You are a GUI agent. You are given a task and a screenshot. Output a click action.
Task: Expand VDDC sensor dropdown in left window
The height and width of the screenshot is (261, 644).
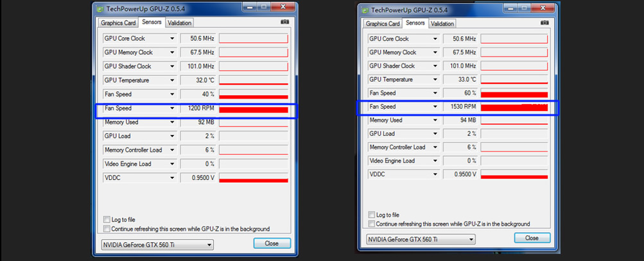(171, 177)
